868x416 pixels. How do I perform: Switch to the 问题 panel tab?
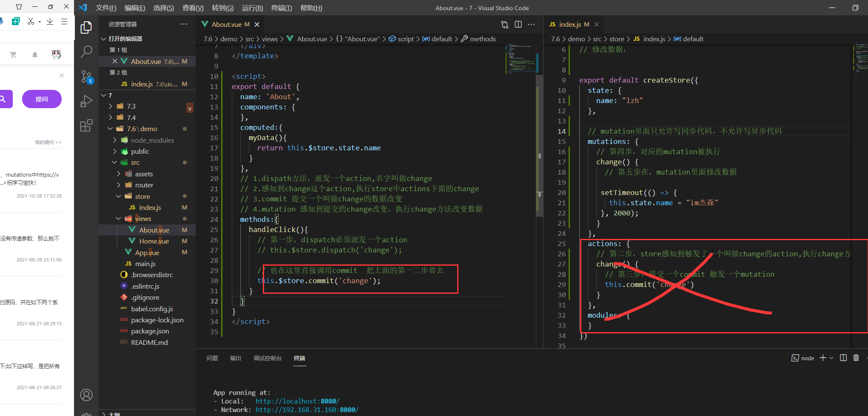click(x=212, y=358)
